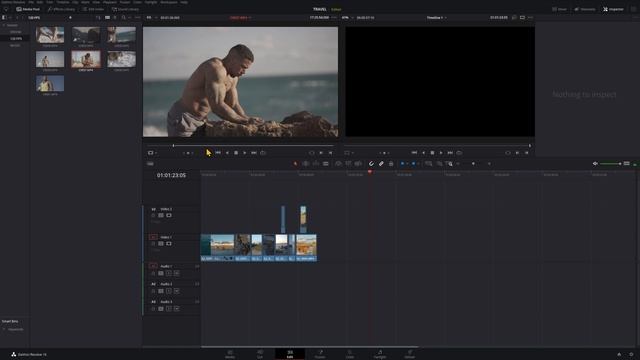Open the viewer zoom percentage dropdown
The width and height of the screenshot is (640, 360).
click(347, 18)
